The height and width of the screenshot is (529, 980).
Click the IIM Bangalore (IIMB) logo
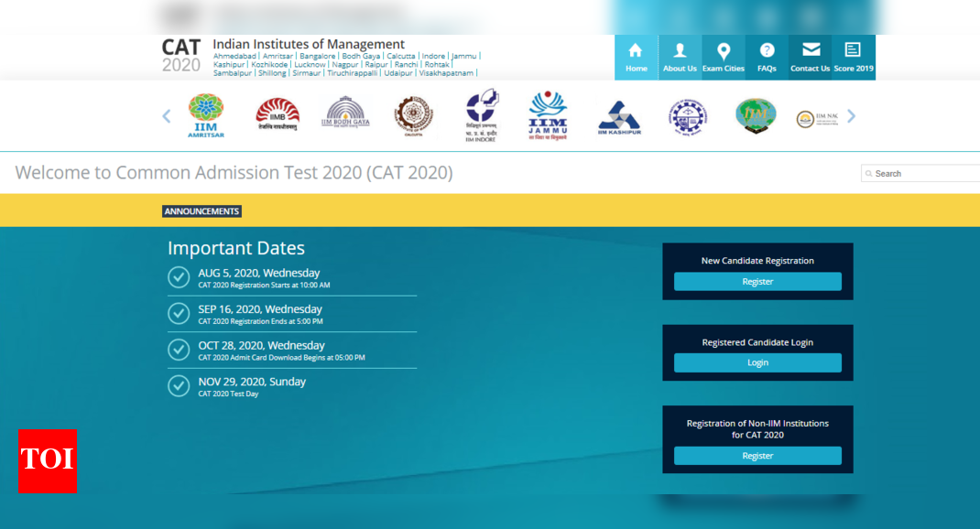[278, 116]
